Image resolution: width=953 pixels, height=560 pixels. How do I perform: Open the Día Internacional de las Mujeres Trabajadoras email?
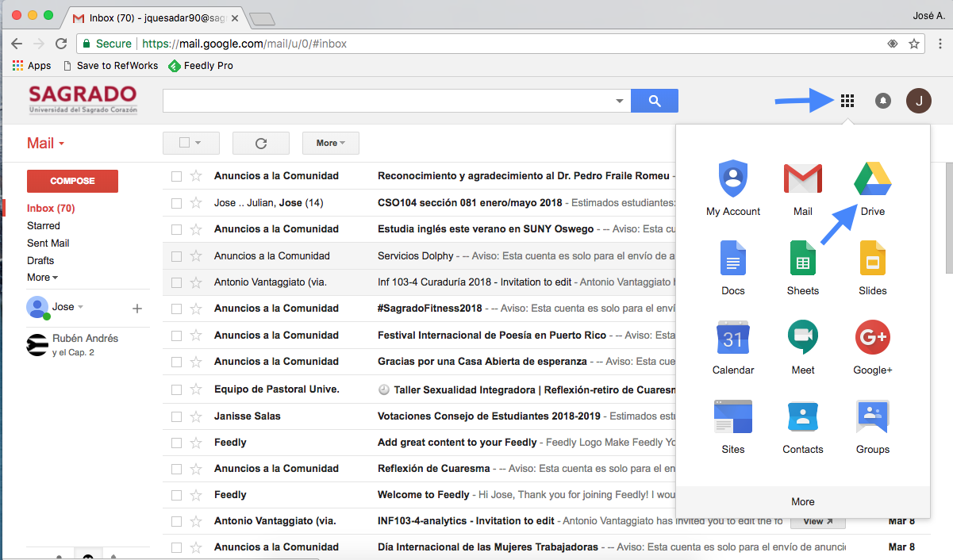(488, 547)
